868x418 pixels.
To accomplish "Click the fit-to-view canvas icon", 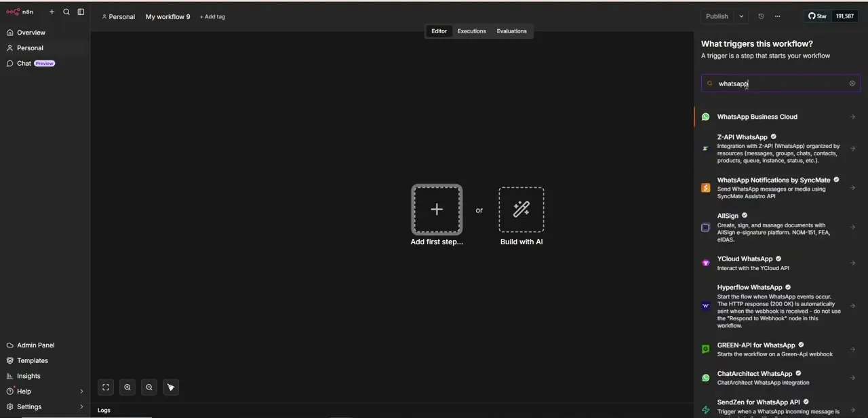I will 106,387.
